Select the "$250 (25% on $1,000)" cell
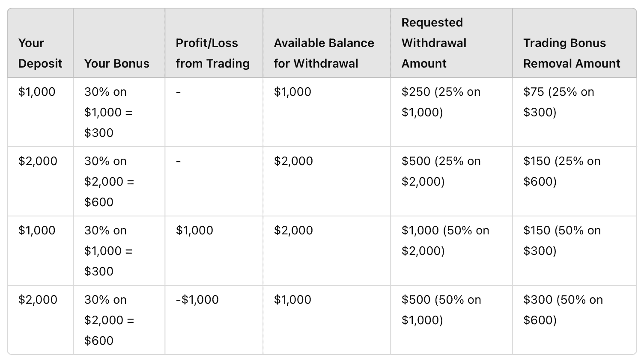The width and height of the screenshot is (644, 361). point(441,102)
